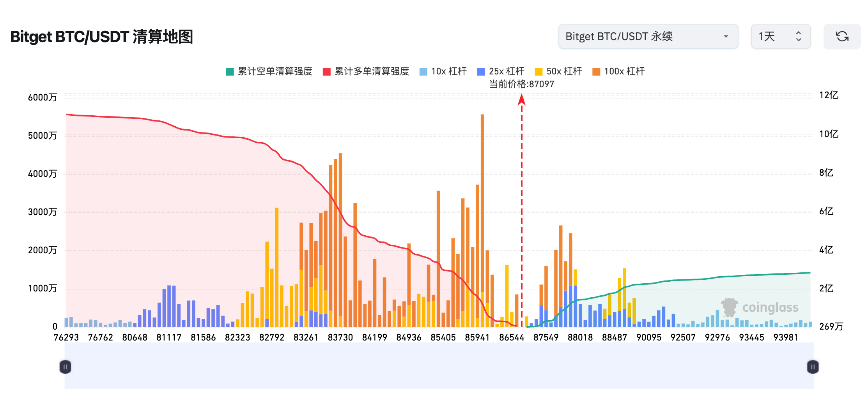Click left axis label 3000万

tap(43, 212)
